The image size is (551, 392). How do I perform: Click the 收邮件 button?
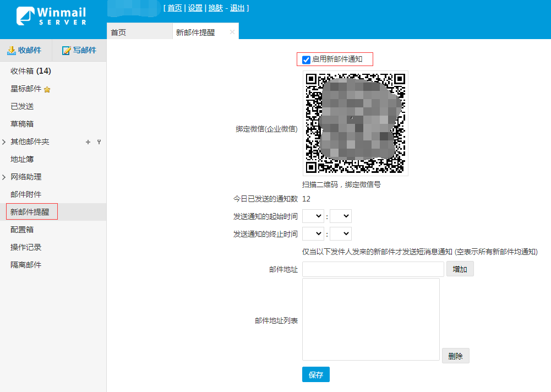pos(26,50)
